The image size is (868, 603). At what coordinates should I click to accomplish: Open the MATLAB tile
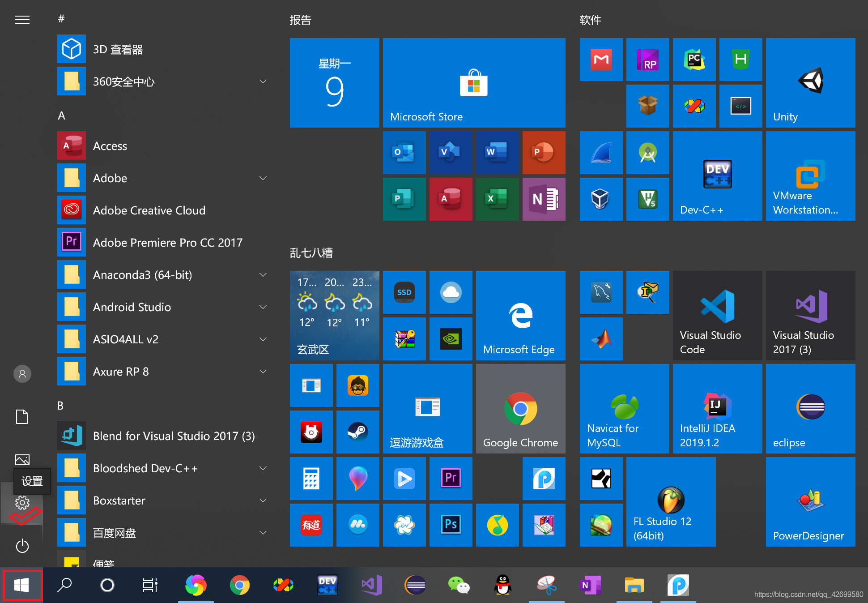pos(601,339)
